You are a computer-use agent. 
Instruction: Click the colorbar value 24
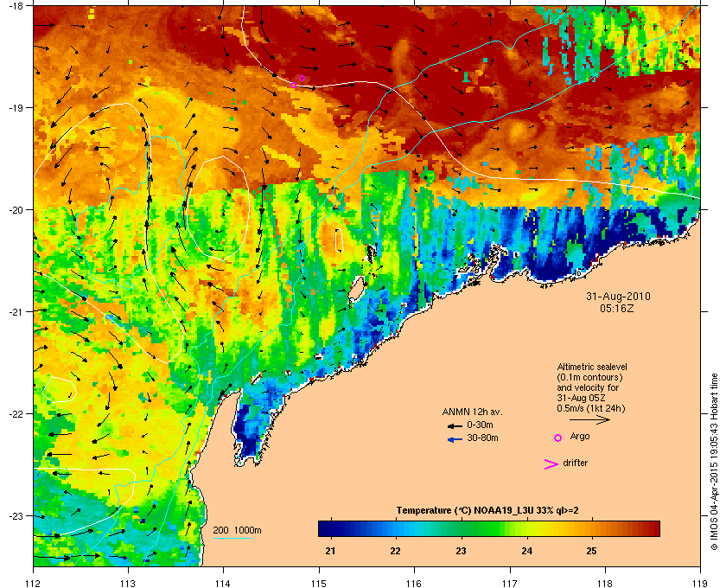pyautogui.click(x=526, y=551)
